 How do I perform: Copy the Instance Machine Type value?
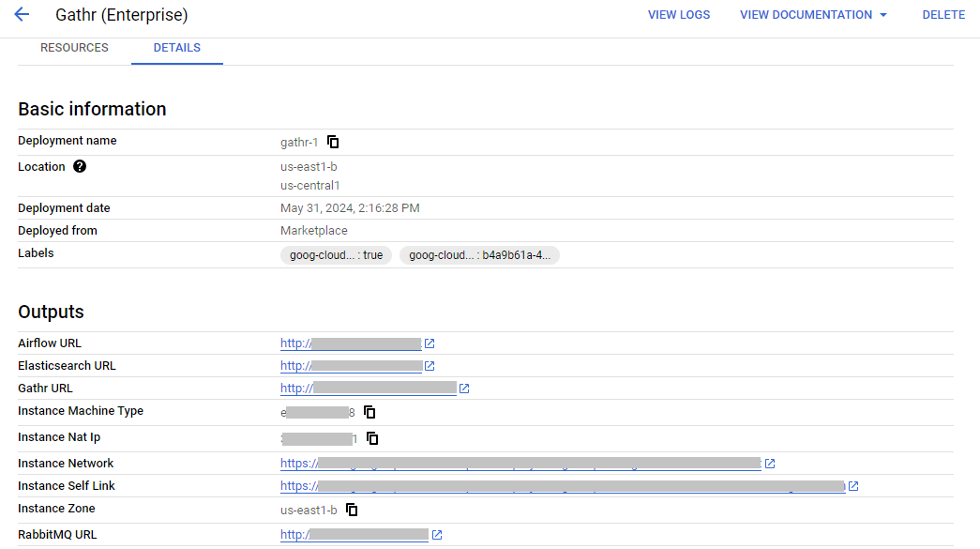coord(369,412)
